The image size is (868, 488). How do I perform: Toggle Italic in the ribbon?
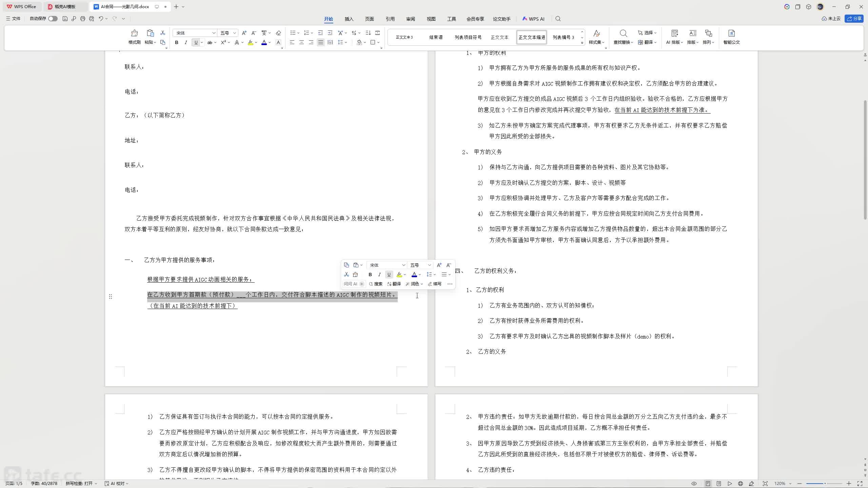(186, 42)
